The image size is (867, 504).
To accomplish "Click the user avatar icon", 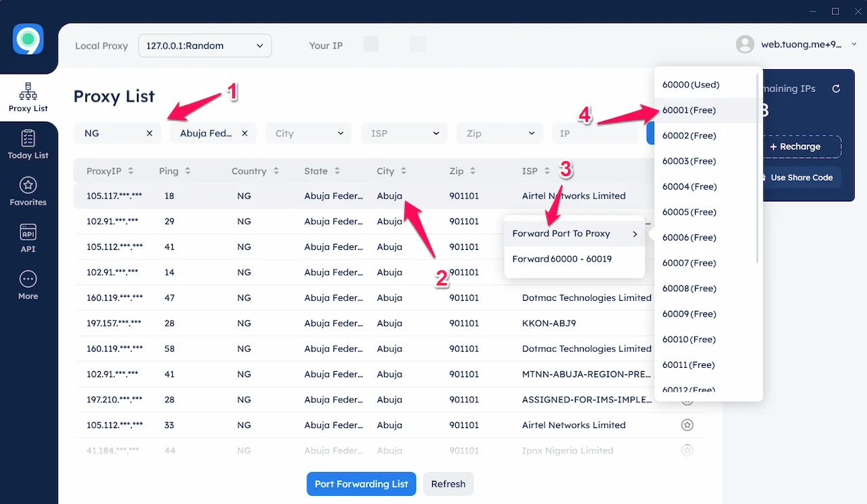I will coord(745,44).
